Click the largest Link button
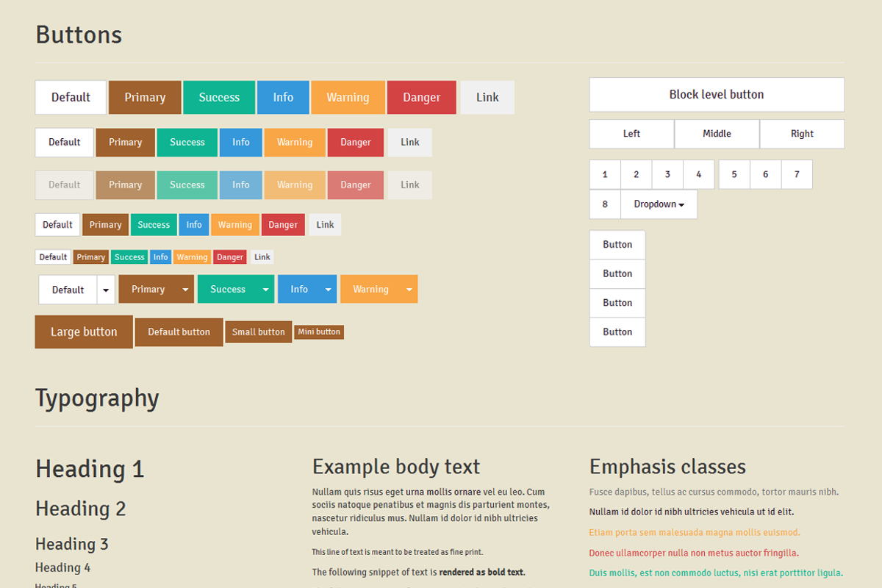882x588 pixels. (x=487, y=97)
